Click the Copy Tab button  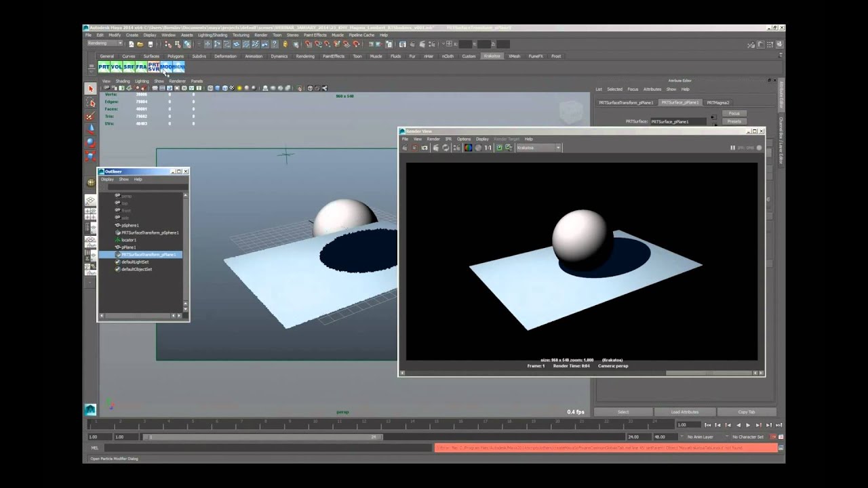coord(746,412)
